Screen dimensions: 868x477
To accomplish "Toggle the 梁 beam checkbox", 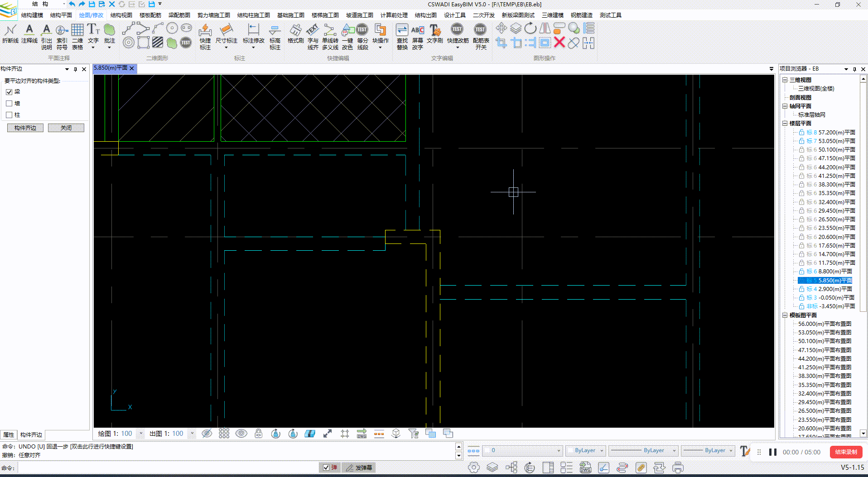I will pyautogui.click(x=9, y=92).
